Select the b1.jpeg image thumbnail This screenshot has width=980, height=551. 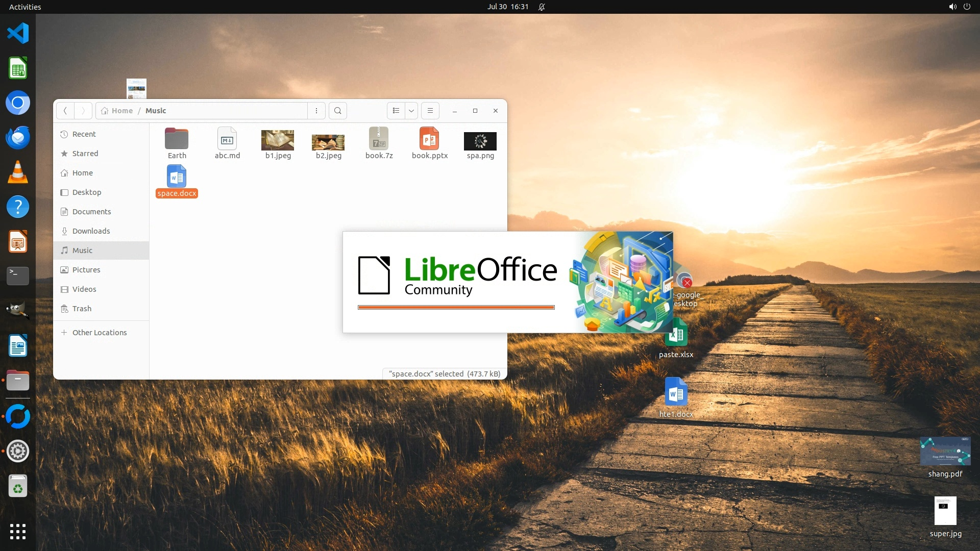point(278,140)
